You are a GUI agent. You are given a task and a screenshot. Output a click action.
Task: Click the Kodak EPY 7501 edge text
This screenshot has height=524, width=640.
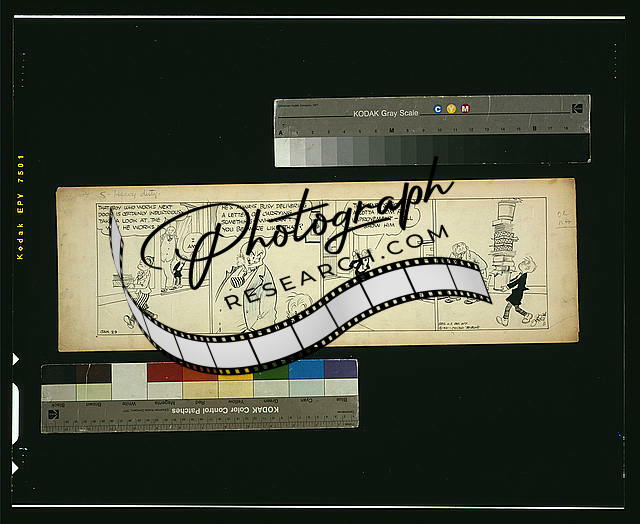(20, 208)
